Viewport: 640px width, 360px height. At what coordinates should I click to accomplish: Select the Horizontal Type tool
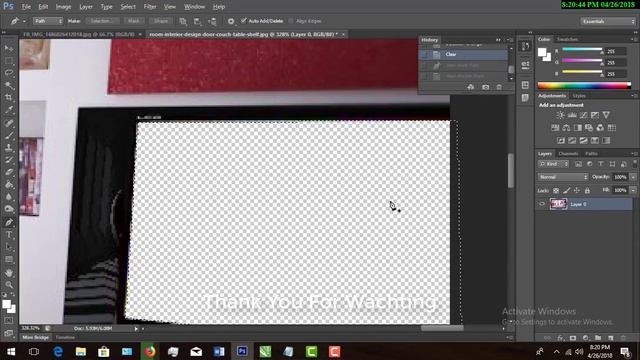point(9,235)
